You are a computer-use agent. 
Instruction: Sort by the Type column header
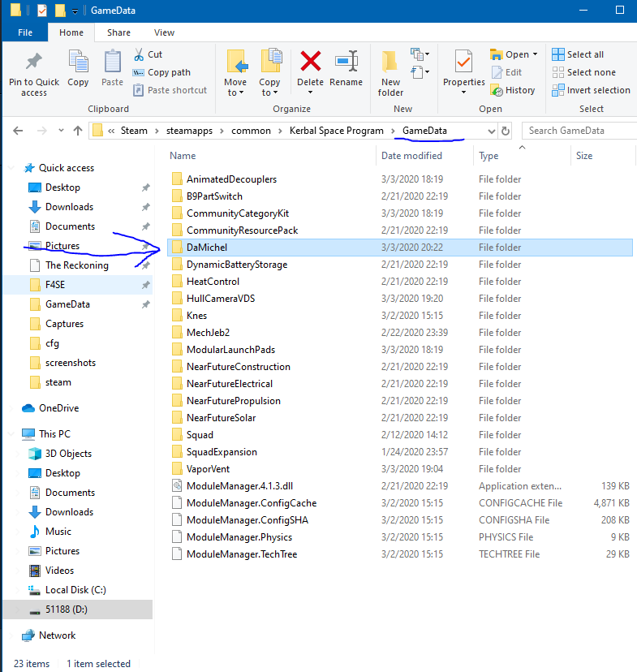coord(489,156)
